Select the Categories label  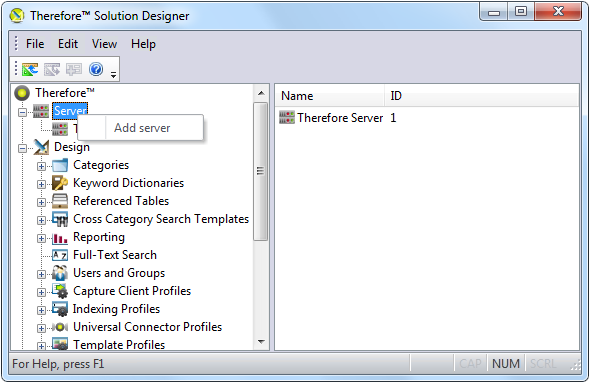[x=101, y=165]
